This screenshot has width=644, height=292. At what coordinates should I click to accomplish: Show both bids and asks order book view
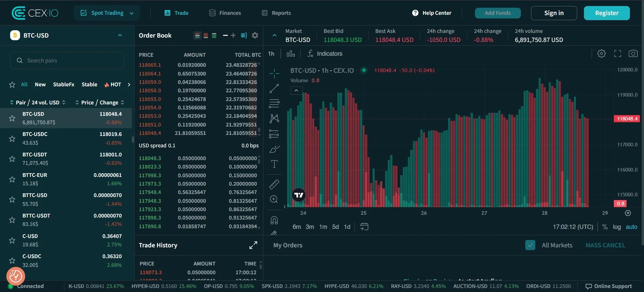197,36
